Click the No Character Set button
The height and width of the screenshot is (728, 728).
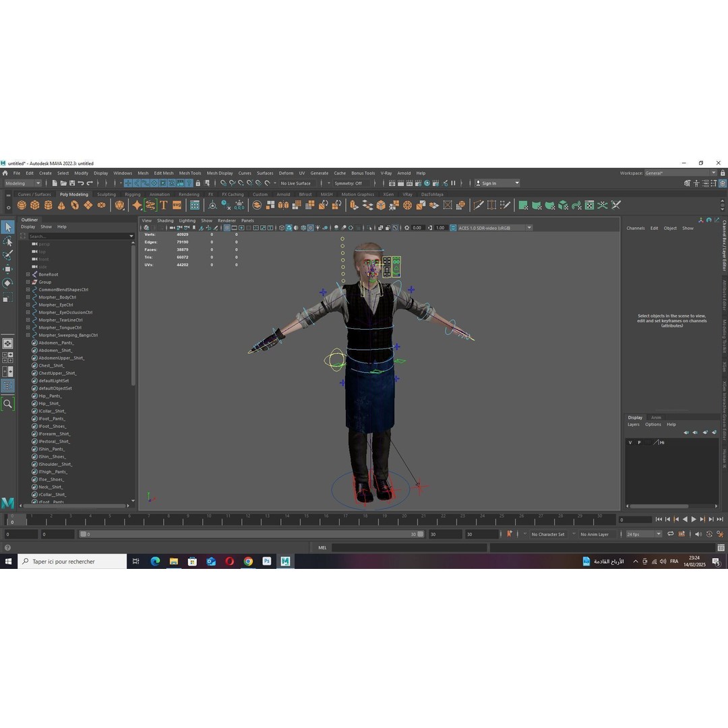[x=548, y=535]
